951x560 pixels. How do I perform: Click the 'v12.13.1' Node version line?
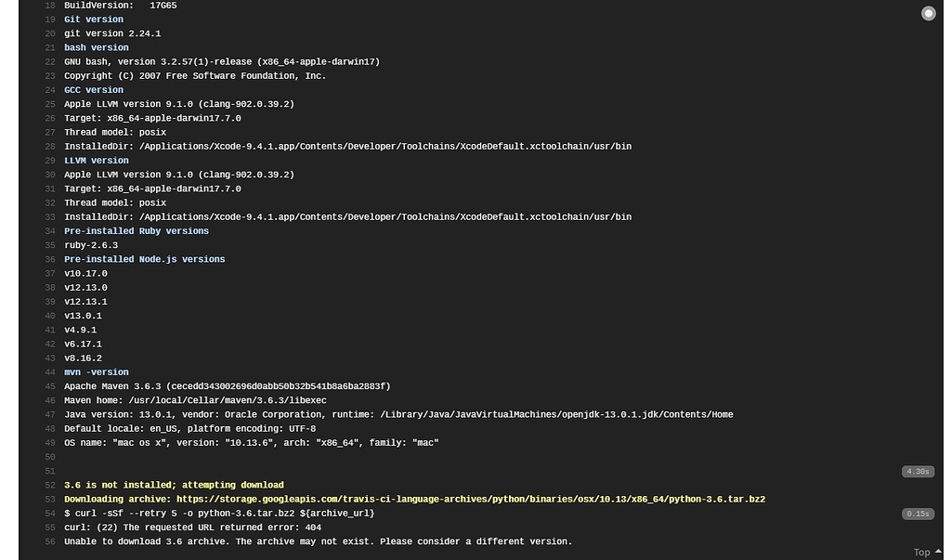[x=85, y=302]
